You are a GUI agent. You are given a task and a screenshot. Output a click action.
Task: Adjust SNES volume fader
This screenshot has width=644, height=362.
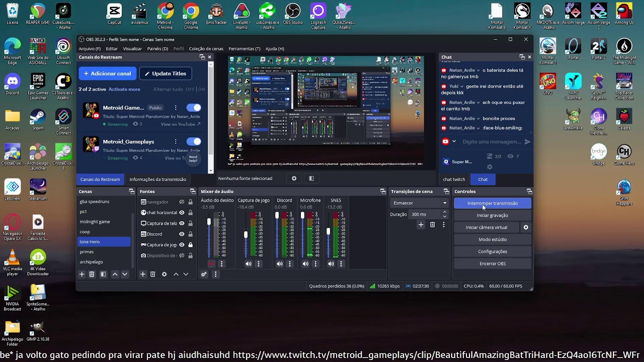329,231
